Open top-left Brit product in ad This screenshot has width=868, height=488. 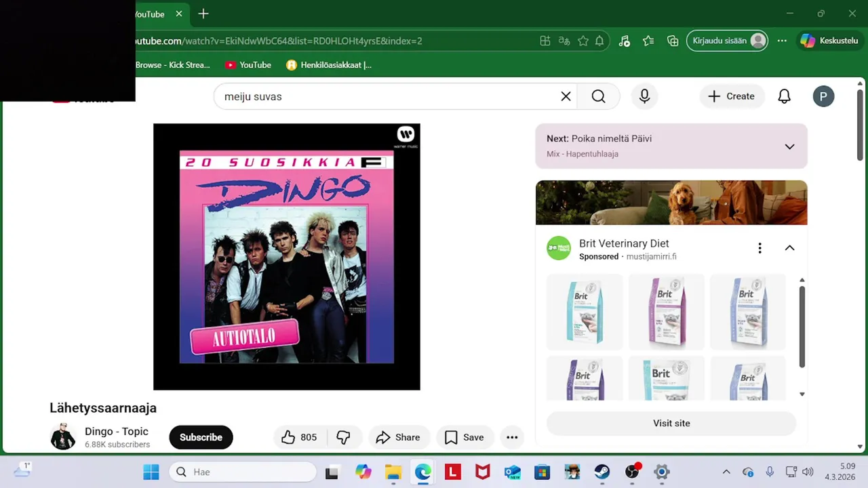pos(585,312)
